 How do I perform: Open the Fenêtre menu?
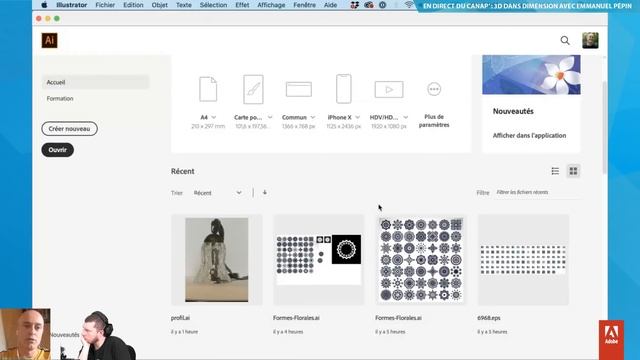coord(304,5)
